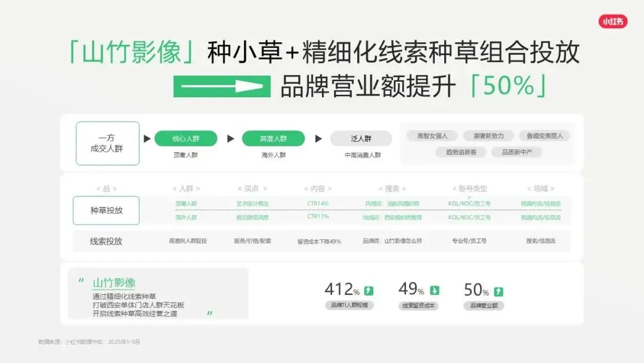Click the up-arrow icon beside 412%
This screenshot has width=644, height=363.
pyautogui.click(x=369, y=291)
